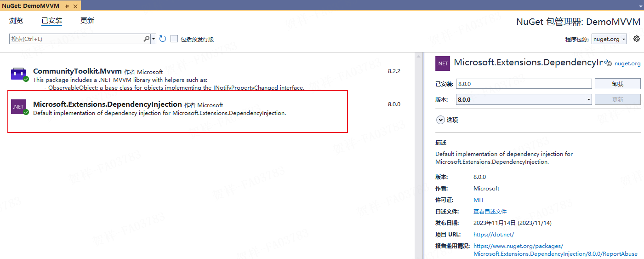Switch to the 更新 tab
Screen dimensions: 644x259
click(x=87, y=21)
